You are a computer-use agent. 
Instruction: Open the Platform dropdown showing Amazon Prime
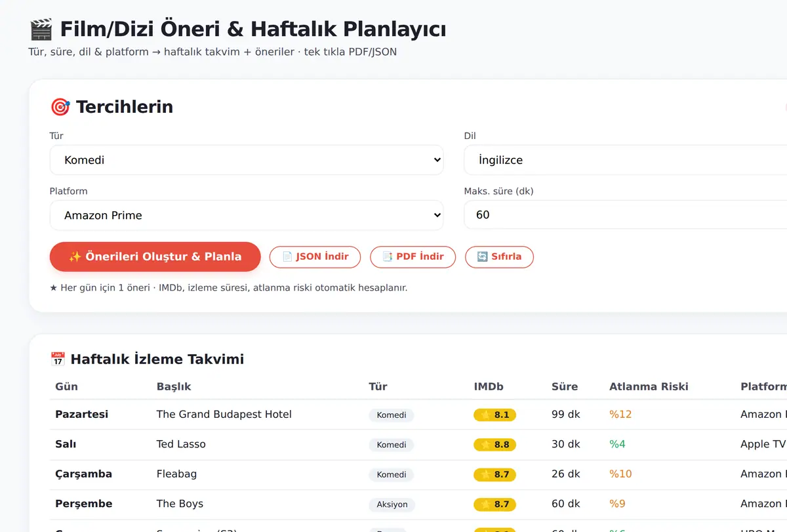tap(247, 215)
